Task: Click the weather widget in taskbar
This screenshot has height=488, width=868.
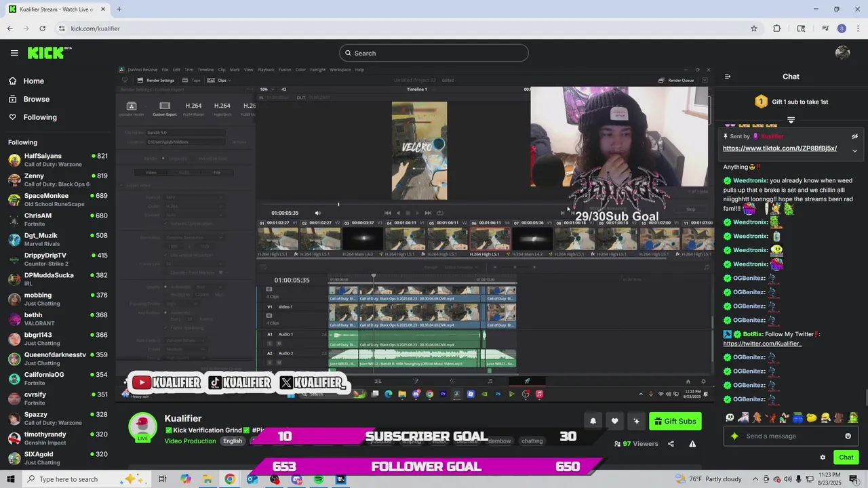Action: click(709, 479)
